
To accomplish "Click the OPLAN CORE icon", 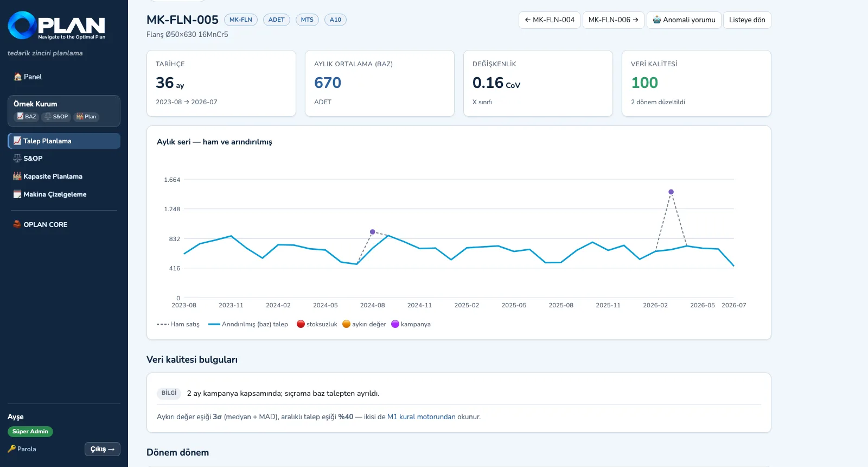I will point(17,224).
